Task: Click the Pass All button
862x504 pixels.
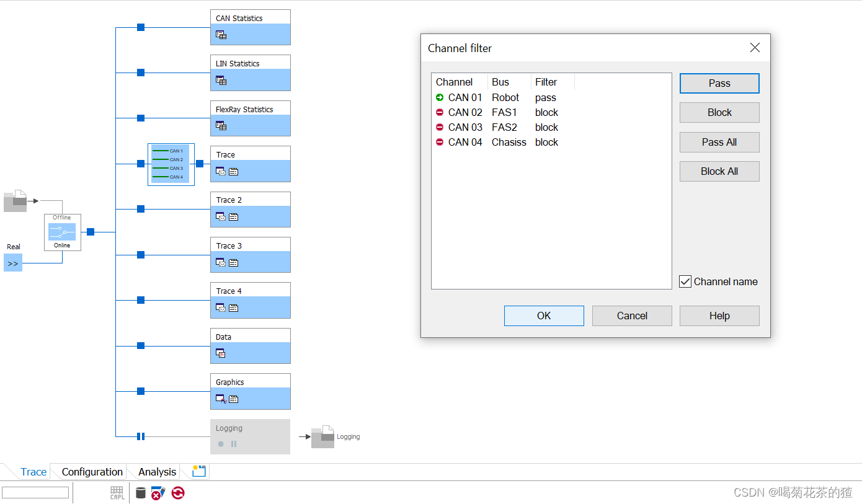Action: click(x=719, y=142)
